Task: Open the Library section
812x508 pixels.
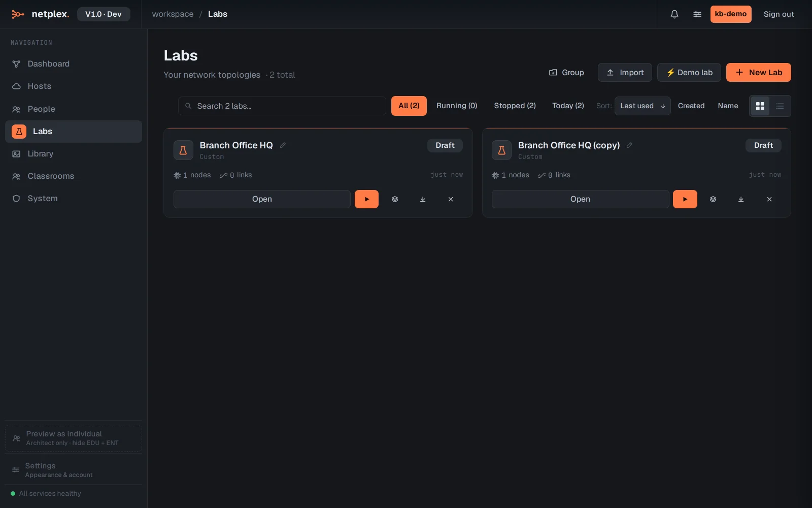Action: (74, 154)
